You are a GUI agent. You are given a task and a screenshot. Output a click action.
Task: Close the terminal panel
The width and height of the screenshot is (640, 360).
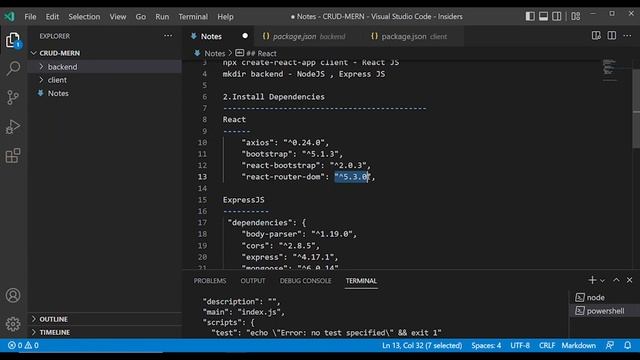[629, 280]
